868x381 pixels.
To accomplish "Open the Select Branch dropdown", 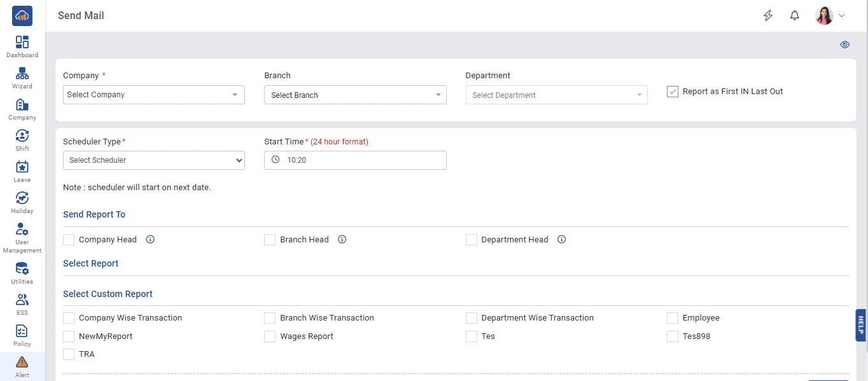I will pyautogui.click(x=354, y=95).
